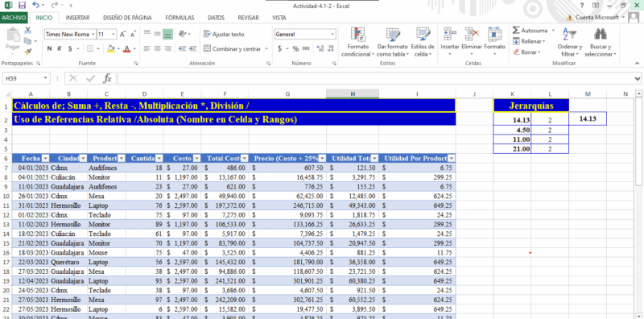The image size is (644, 319).
Task: Cut selection with the scissors icon
Action: 28,31
